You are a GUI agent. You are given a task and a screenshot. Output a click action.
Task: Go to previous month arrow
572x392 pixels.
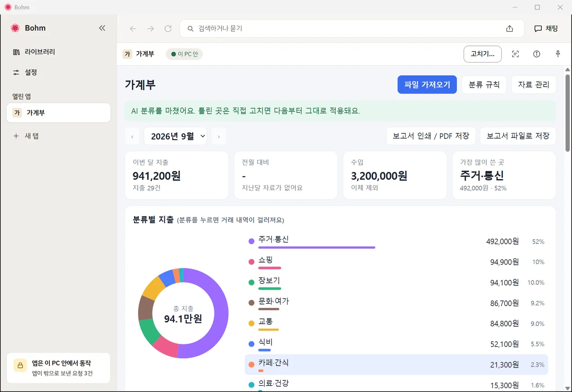pos(132,136)
